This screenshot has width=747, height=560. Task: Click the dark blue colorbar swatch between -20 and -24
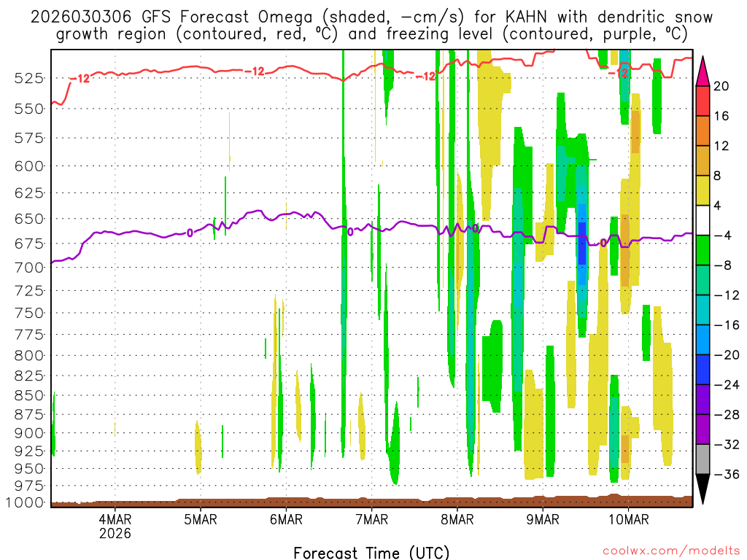703,370
